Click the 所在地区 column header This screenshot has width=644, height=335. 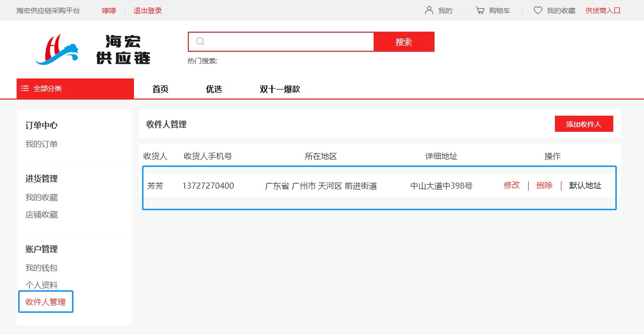point(321,156)
